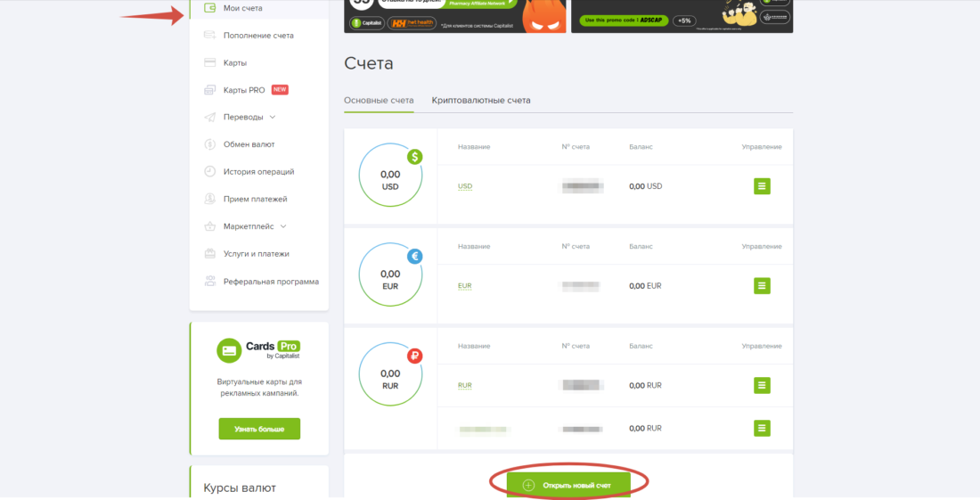Click the green dollar badge icon

click(415, 157)
